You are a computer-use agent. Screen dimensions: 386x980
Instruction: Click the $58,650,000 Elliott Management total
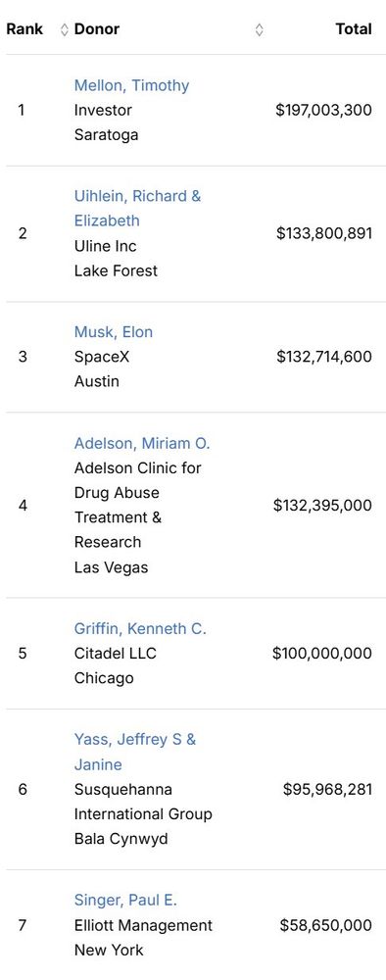tap(326, 925)
